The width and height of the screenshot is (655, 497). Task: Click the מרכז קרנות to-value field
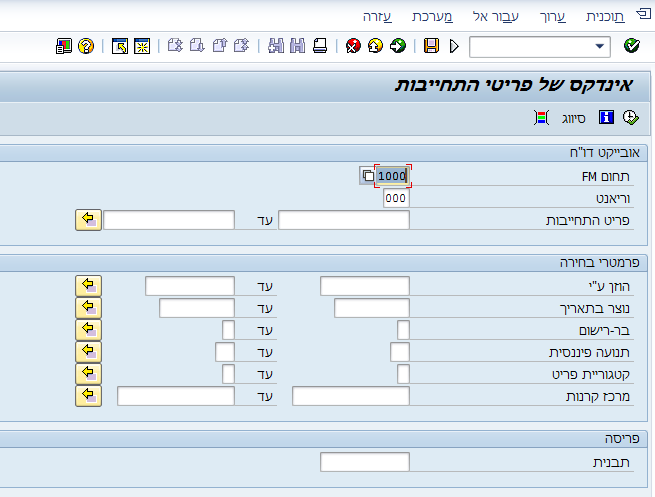[176, 396]
